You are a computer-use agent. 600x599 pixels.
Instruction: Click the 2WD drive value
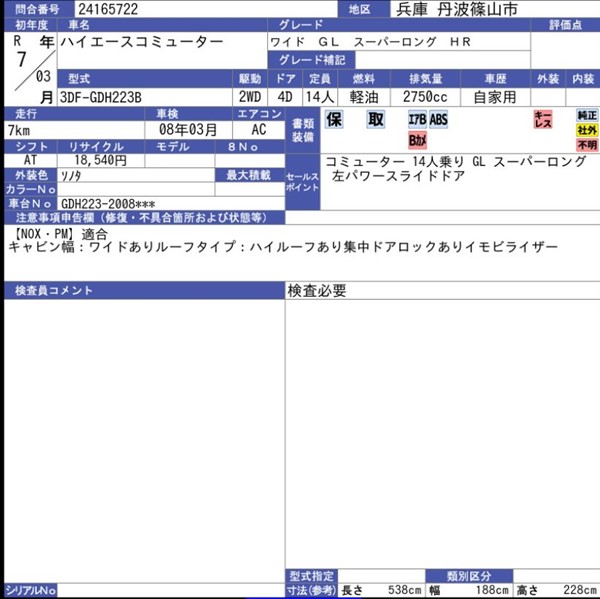tap(250, 97)
